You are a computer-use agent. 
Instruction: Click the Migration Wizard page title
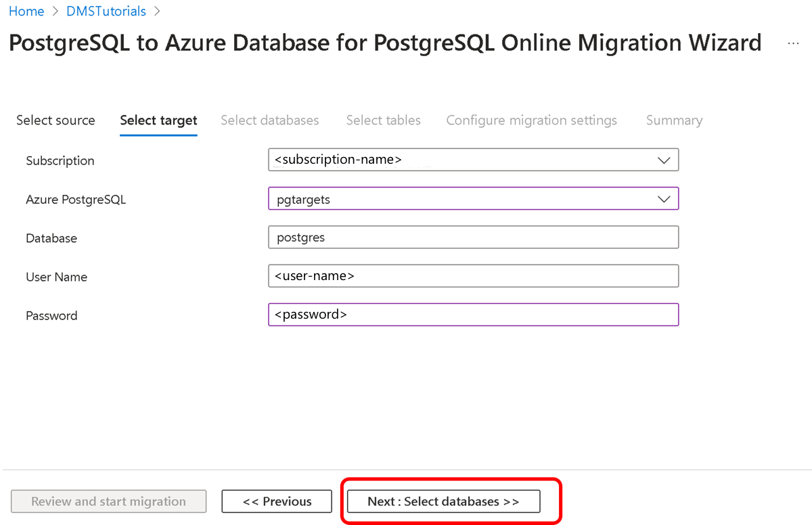click(x=384, y=43)
